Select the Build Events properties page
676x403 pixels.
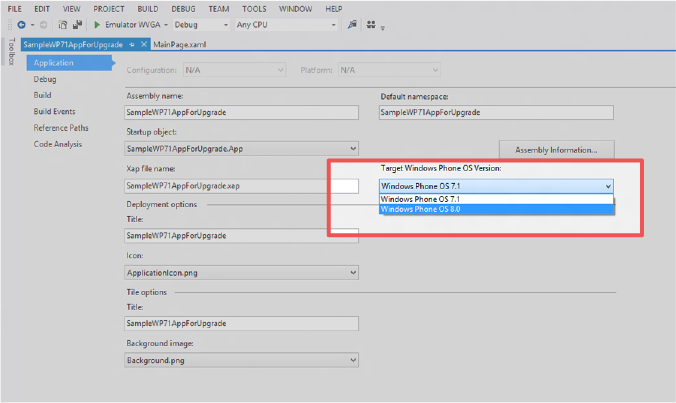click(x=55, y=112)
